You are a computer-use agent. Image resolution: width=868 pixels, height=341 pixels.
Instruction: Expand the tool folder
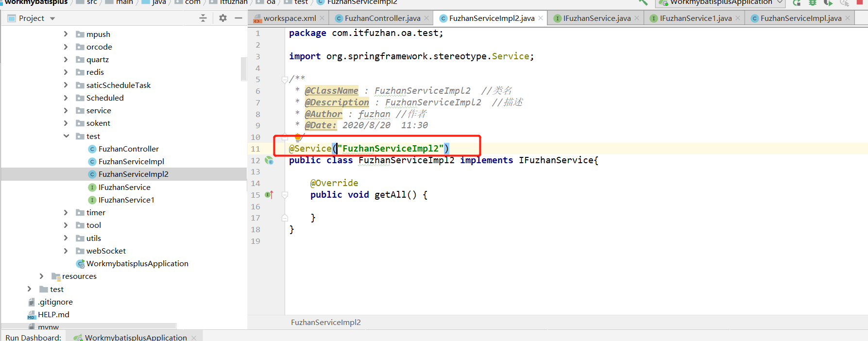[66, 225]
